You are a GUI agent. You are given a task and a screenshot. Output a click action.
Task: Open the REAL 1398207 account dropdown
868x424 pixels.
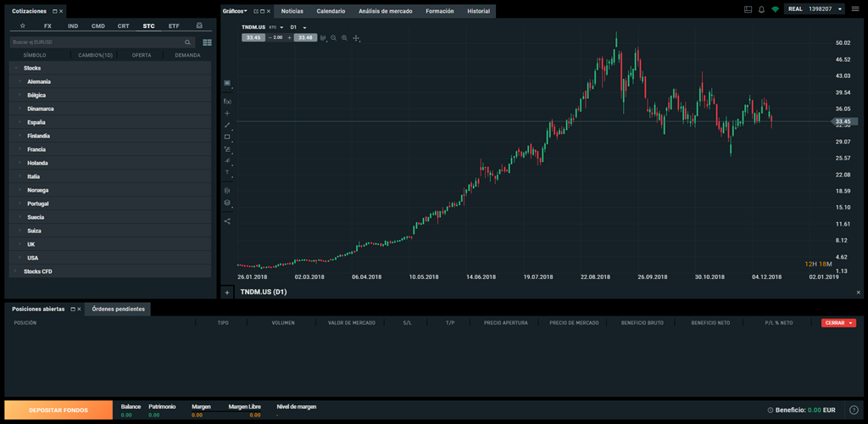tap(815, 9)
